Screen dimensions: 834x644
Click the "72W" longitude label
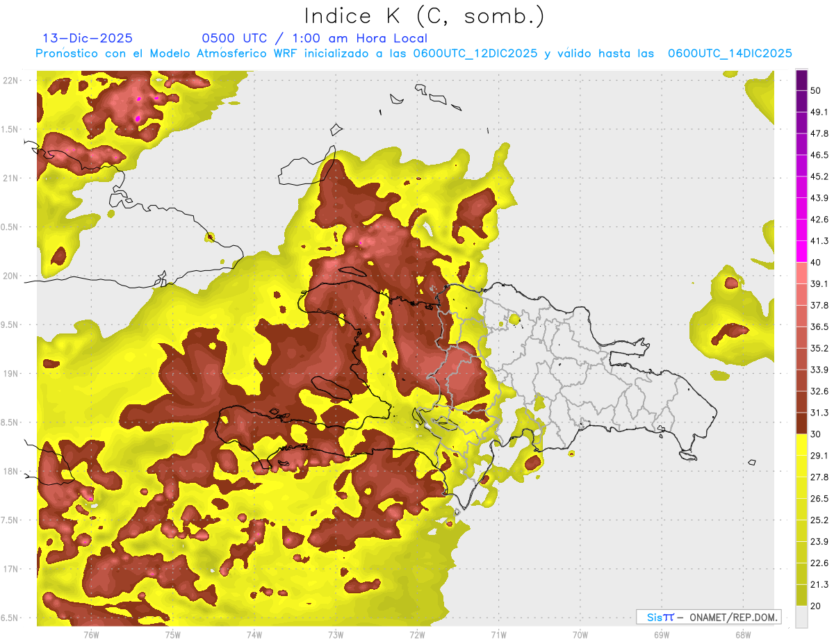(x=417, y=634)
